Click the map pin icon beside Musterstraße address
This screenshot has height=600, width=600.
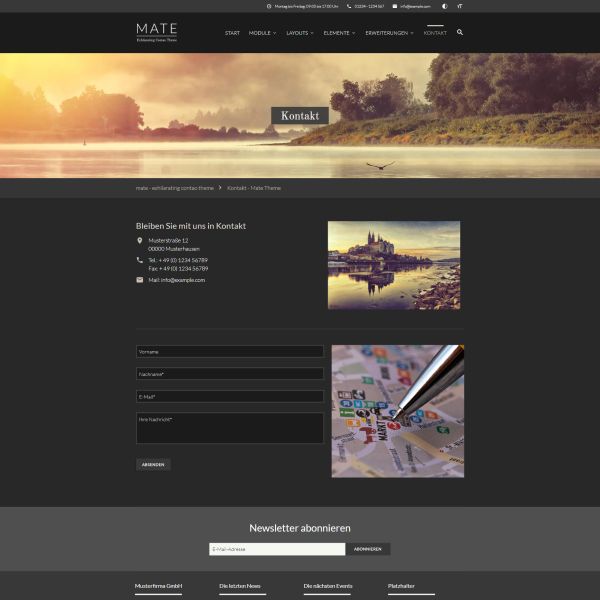click(x=140, y=240)
